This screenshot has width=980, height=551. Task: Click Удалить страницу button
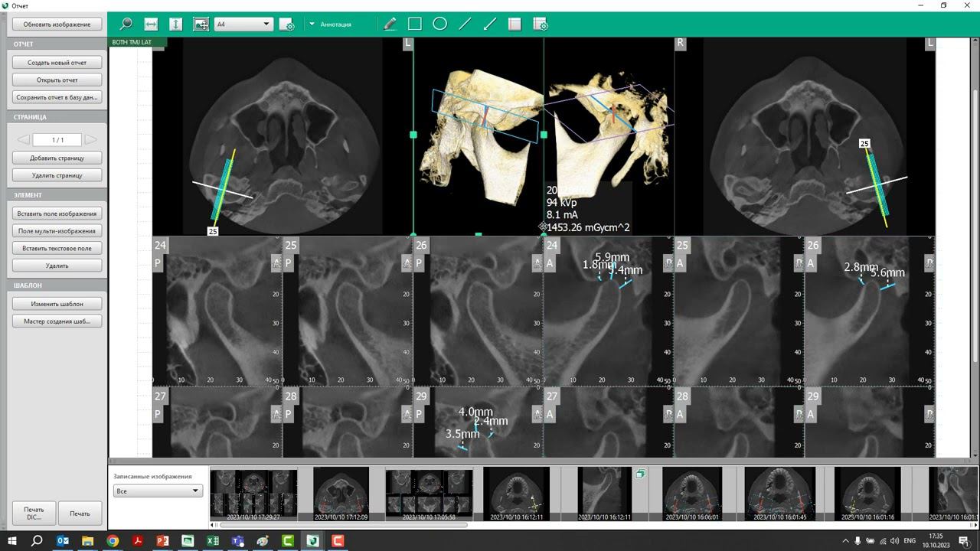click(57, 175)
